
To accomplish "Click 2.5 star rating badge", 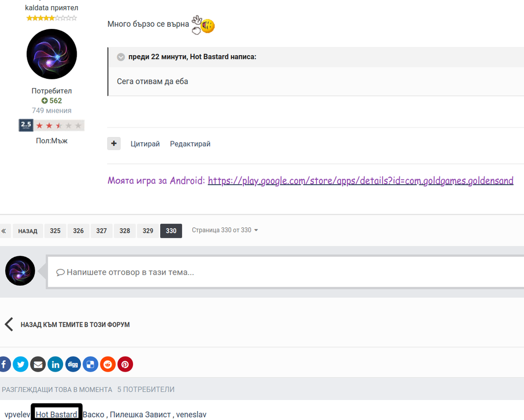I will tap(52, 125).
